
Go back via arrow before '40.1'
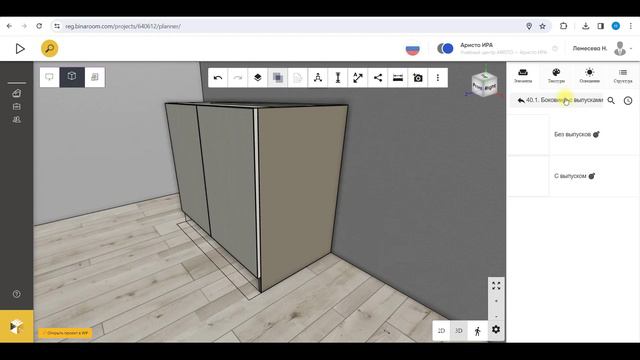tap(521, 100)
